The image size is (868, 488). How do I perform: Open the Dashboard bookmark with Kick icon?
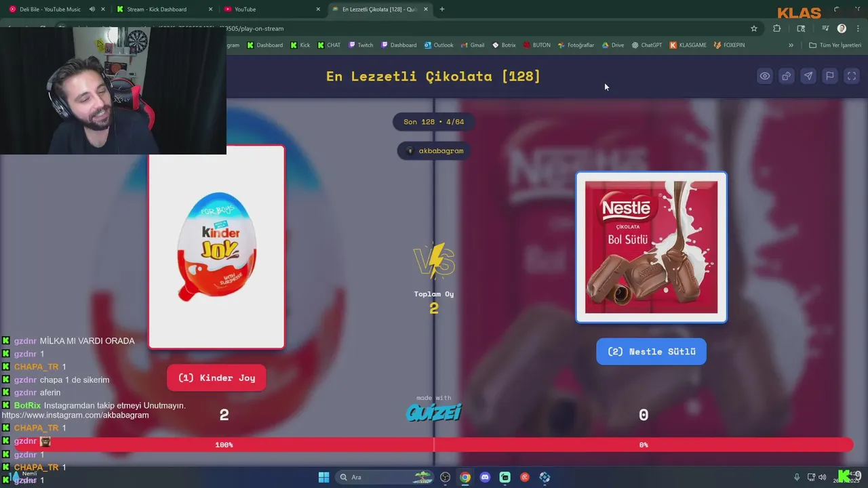[264, 45]
